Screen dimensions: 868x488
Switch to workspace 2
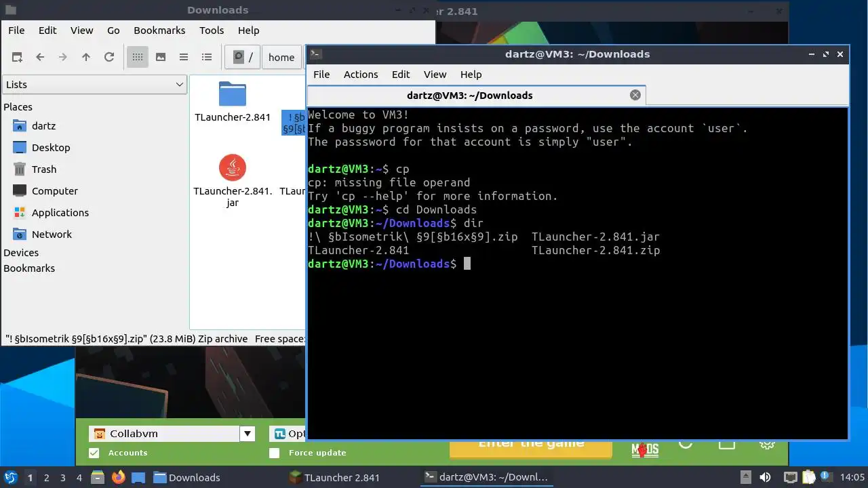pos(47,478)
